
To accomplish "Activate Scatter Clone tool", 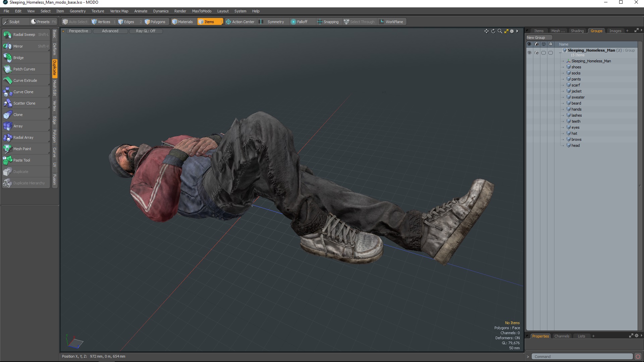I will click(x=26, y=103).
